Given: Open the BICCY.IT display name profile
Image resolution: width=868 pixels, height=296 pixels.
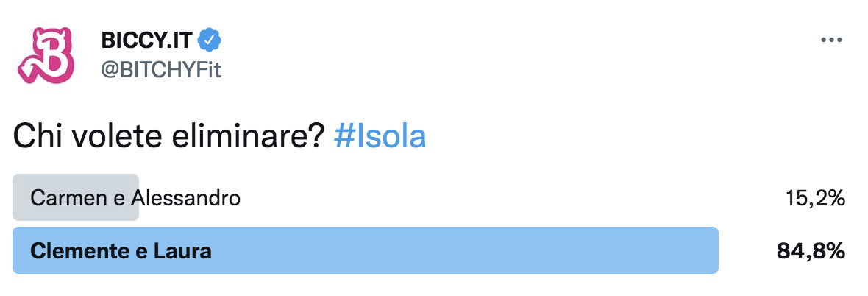Looking at the screenshot, I should coord(146,40).
